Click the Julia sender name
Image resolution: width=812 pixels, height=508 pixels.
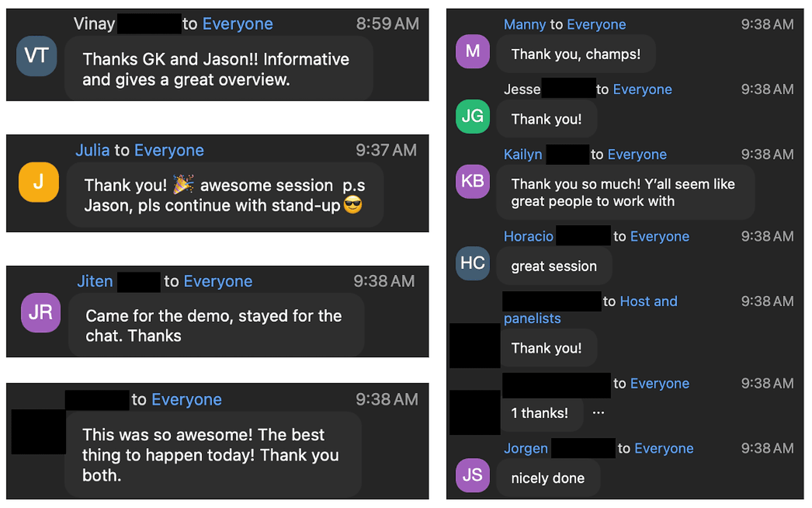[93, 150]
